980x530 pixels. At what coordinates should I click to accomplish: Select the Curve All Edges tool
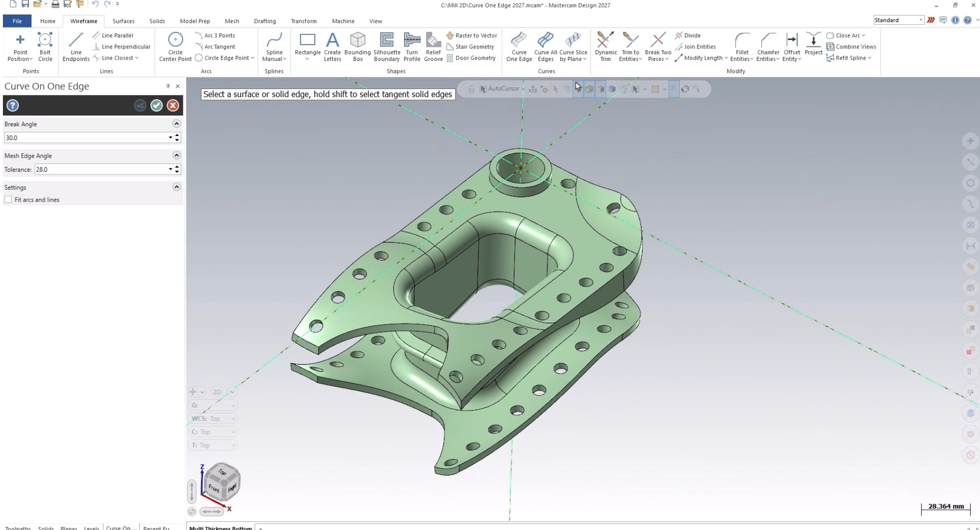(545, 47)
